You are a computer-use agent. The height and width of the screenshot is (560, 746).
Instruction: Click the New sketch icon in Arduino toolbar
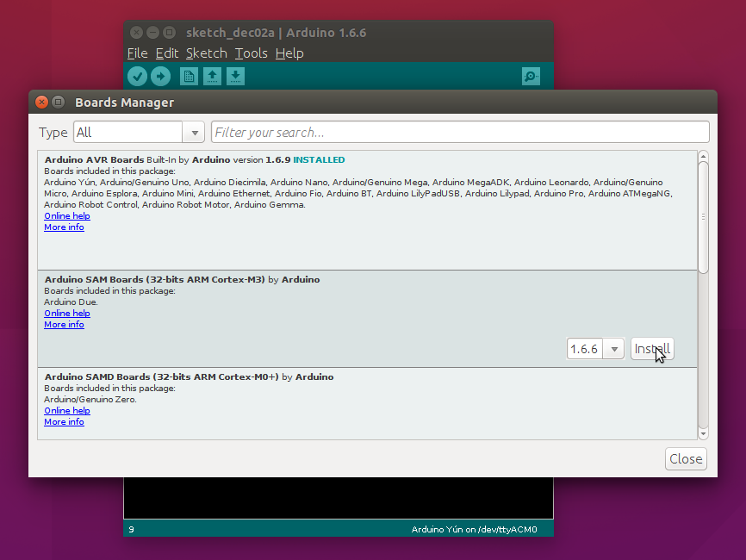click(x=189, y=76)
